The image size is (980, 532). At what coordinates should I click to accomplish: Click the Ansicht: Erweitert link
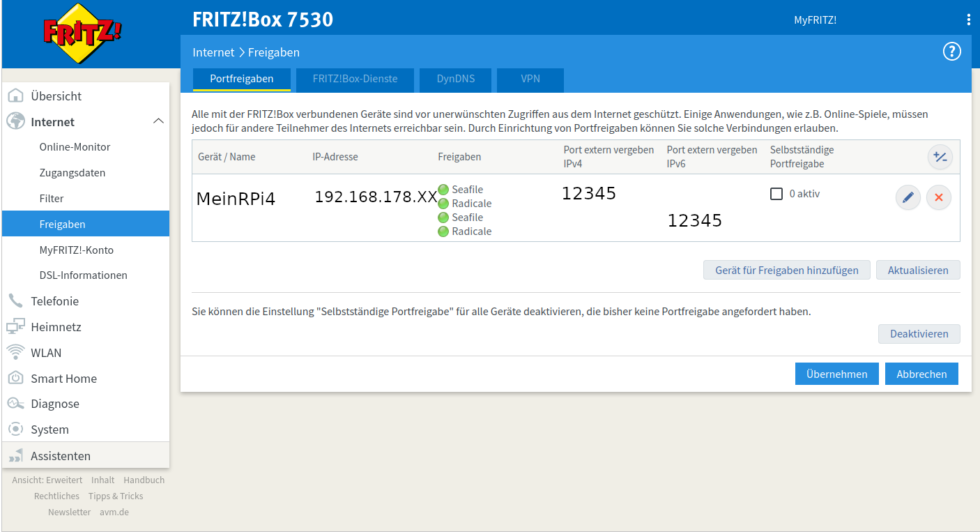(47, 480)
